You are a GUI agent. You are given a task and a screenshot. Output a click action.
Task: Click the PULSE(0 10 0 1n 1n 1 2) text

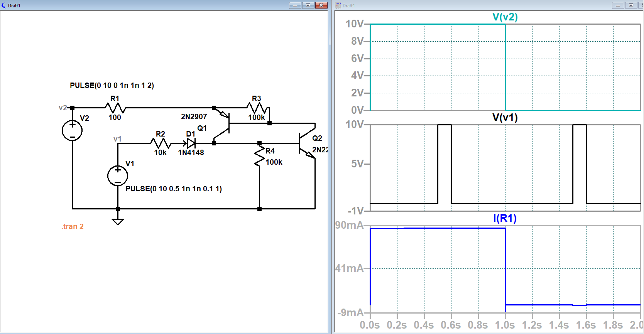[112, 85]
